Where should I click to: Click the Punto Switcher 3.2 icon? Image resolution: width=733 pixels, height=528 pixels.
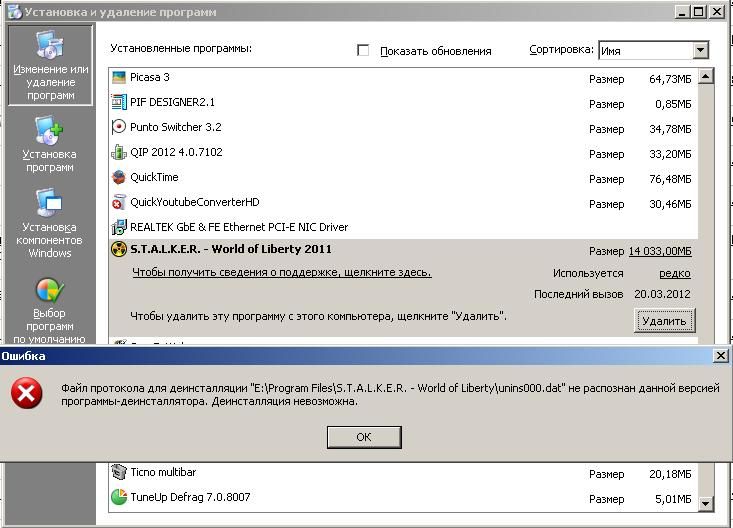coord(119,127)
